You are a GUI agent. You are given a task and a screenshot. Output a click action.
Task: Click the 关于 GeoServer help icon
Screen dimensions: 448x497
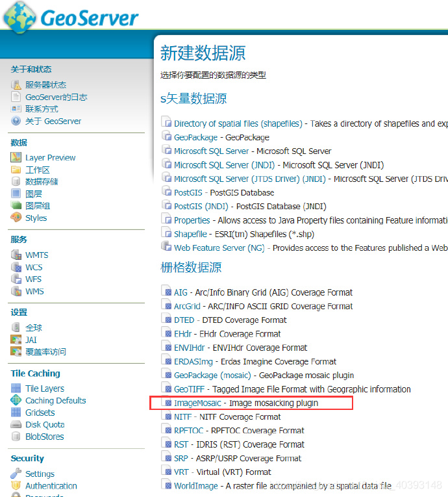(16, 121)
